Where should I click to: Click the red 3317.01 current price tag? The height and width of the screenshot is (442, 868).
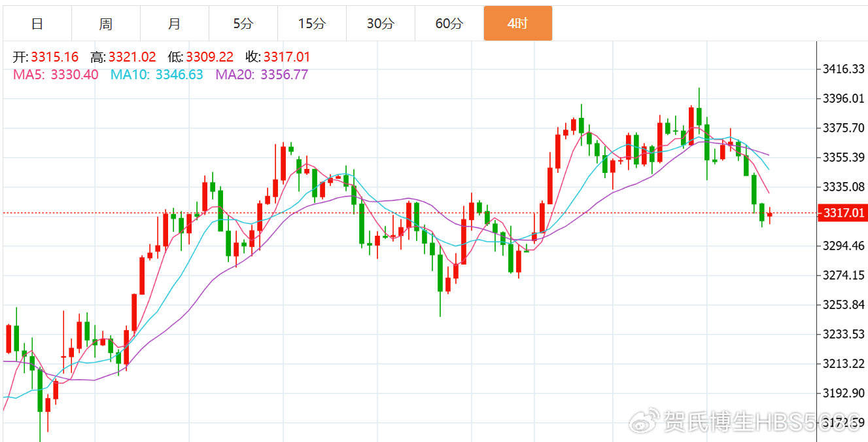pos(842,213)
